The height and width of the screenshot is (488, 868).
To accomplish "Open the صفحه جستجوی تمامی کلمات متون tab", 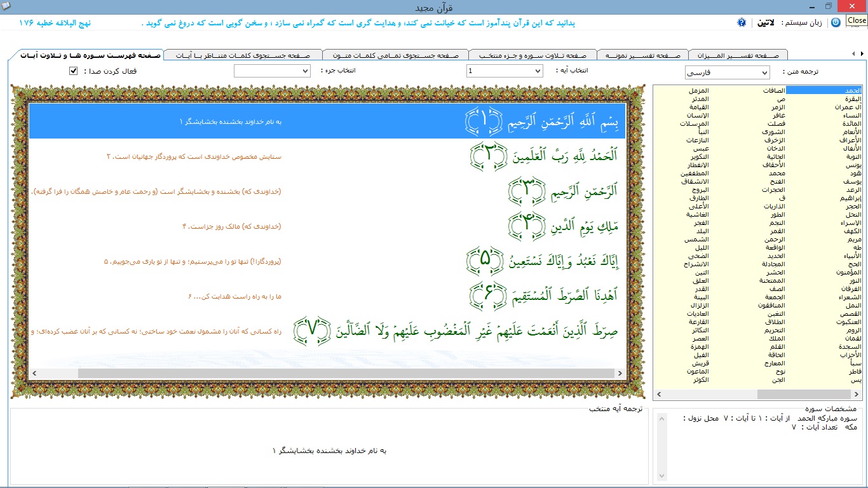I will tap(395, 55).
